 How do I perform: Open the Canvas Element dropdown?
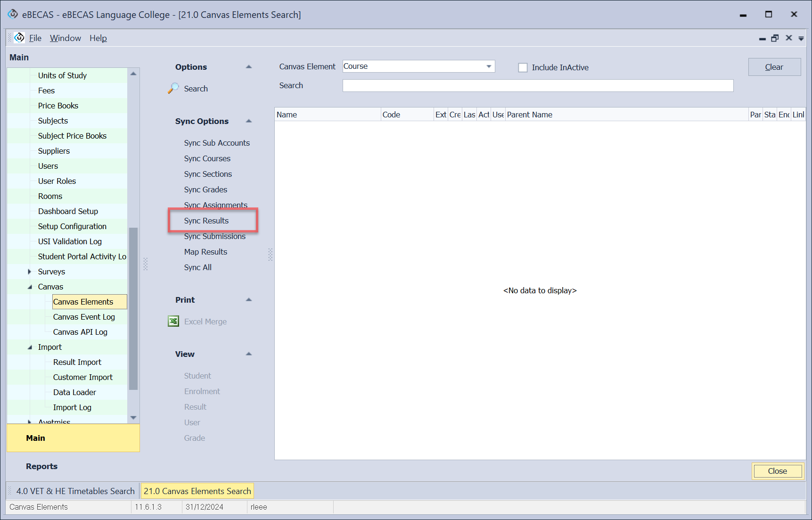[x=489, y=66]
